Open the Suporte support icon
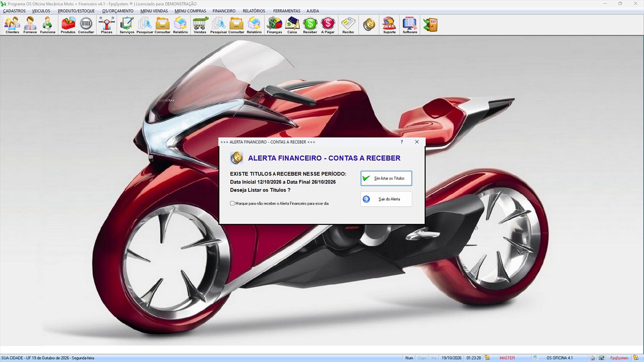The height and width of the screenshot is (362, 644). click(x=389, y=25)
